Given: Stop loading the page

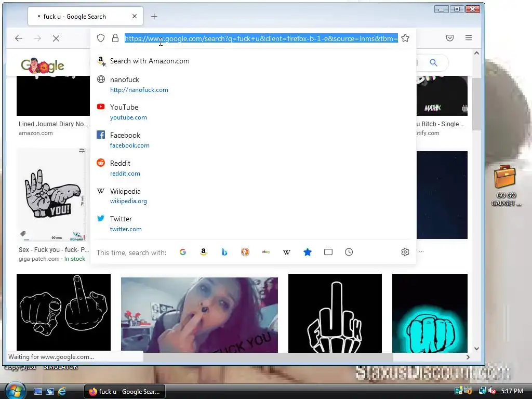Looking at the screenshot, I should tap(56, 38).
